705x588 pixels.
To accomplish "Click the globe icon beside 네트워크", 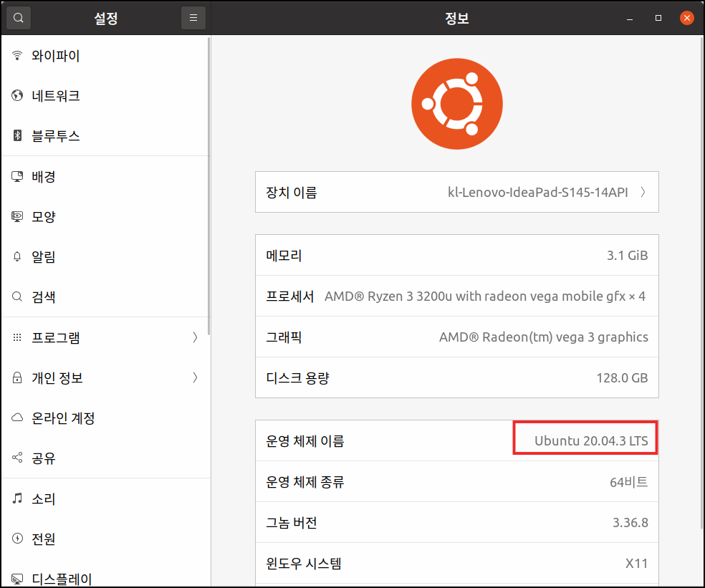I will point(17,95).
